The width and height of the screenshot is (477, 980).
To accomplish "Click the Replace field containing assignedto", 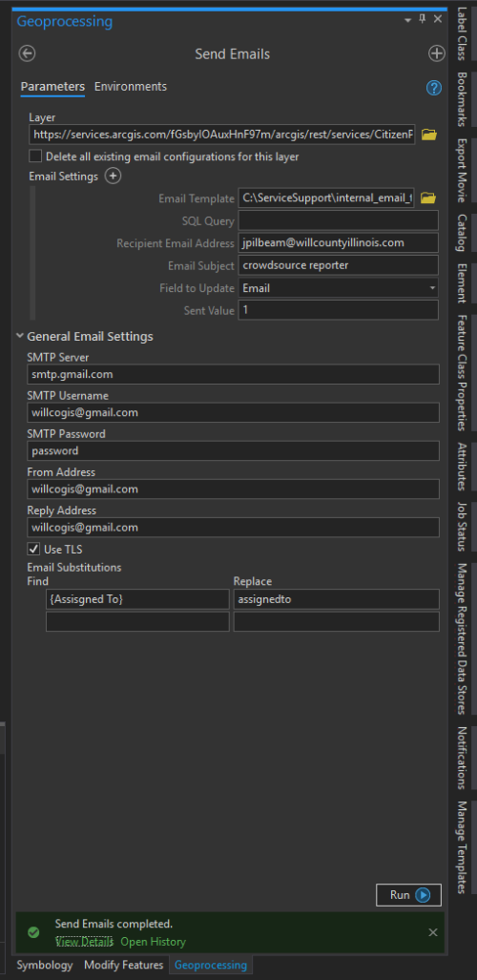I will tap(337, 599).
